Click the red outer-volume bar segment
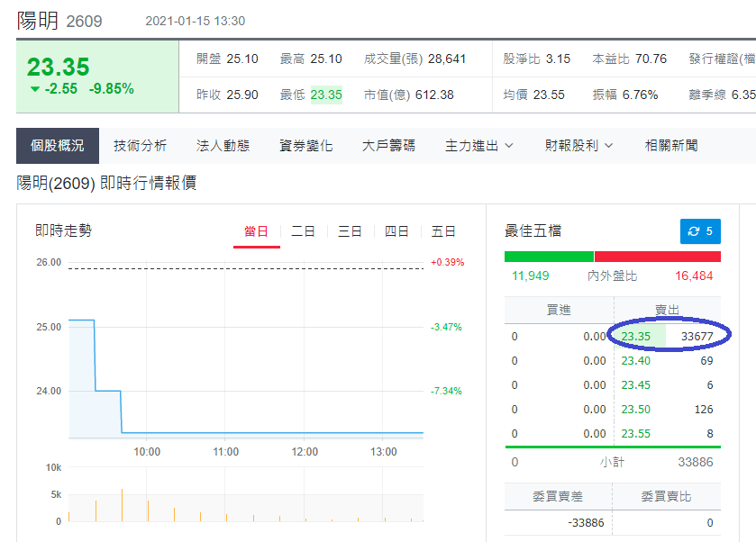 658,257
